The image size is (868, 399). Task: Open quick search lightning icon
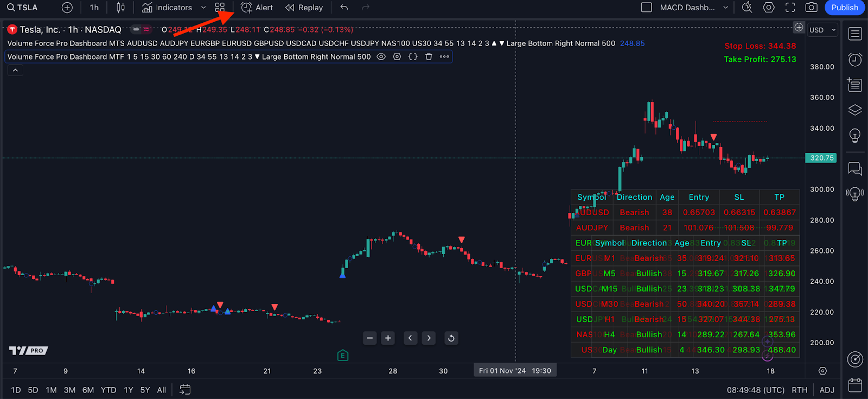747,8
